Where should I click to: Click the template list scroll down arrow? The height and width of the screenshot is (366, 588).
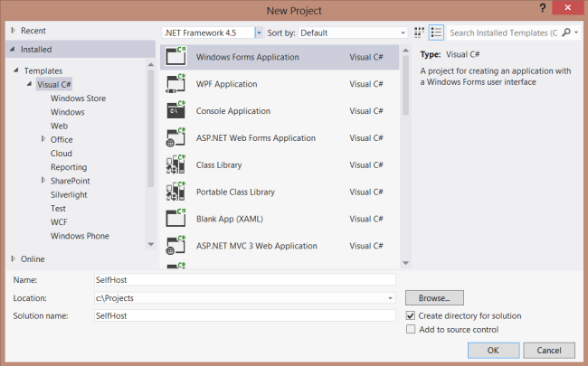pos(405,263)
